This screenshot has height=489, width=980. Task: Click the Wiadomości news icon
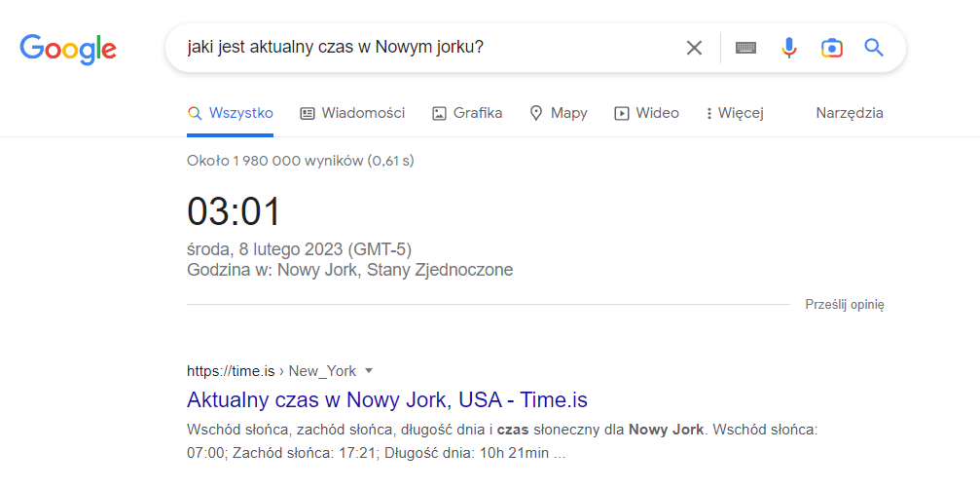[x=308, y=113]
